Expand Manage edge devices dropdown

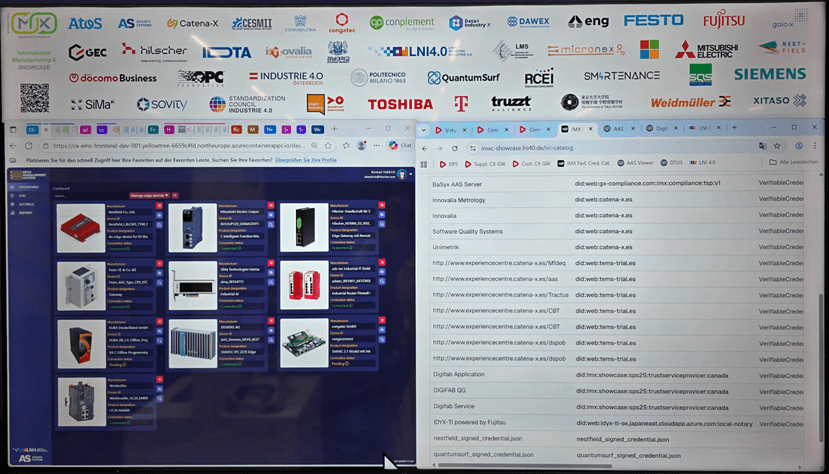[x=150, y=196]
